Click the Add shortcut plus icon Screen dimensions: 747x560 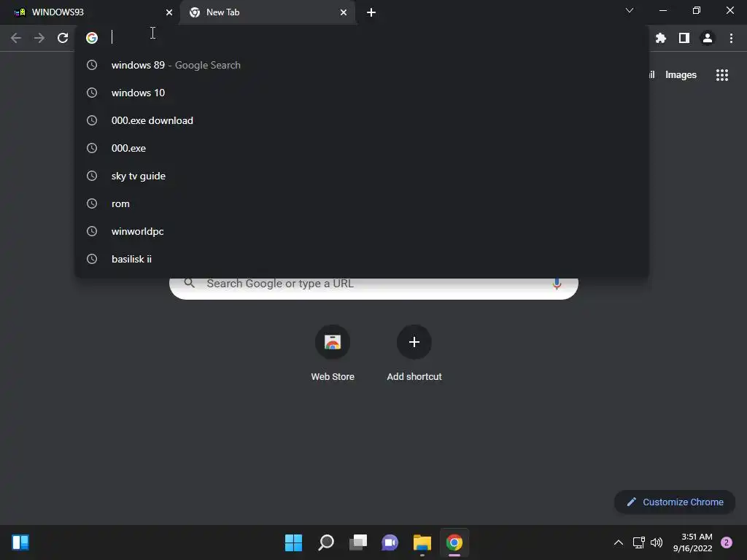tap(414, 342)
